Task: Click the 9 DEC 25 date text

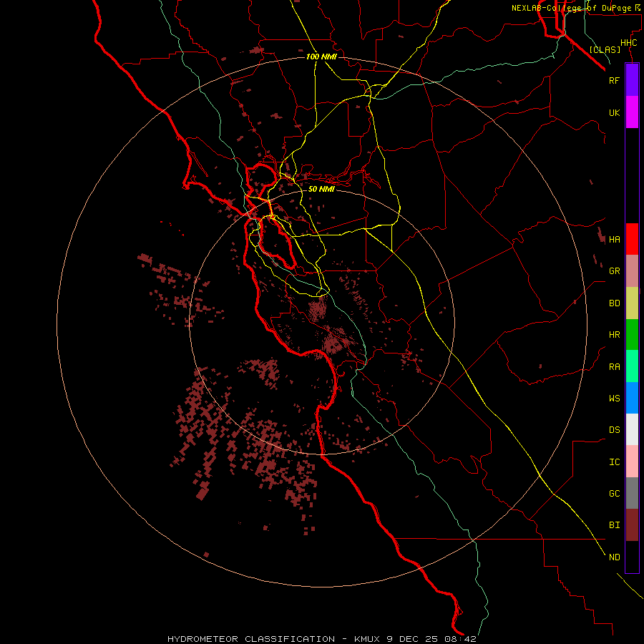Action: pos(413,639)
